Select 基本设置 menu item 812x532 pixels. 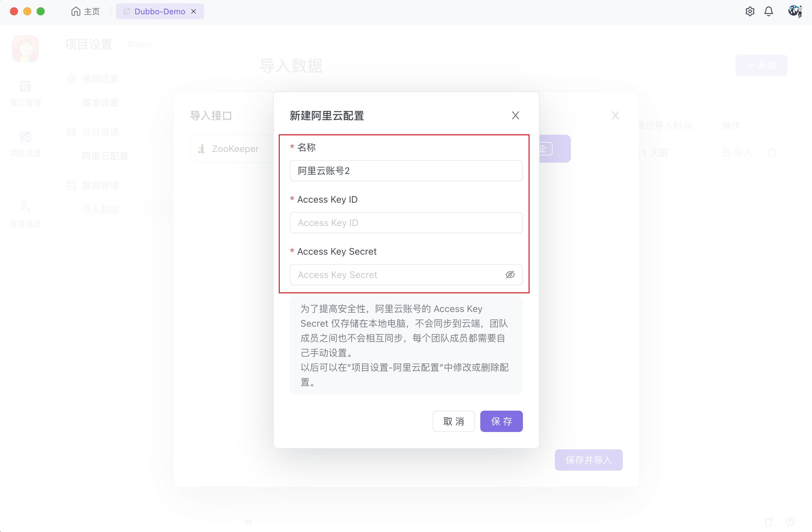100,103
